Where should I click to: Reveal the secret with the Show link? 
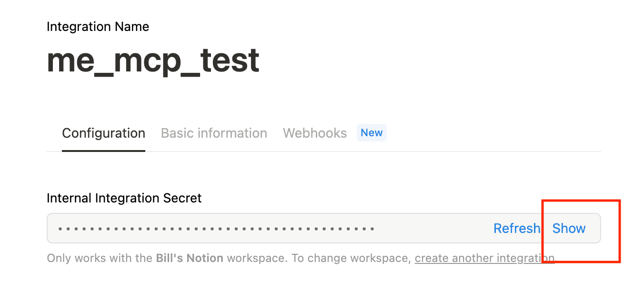569,229
